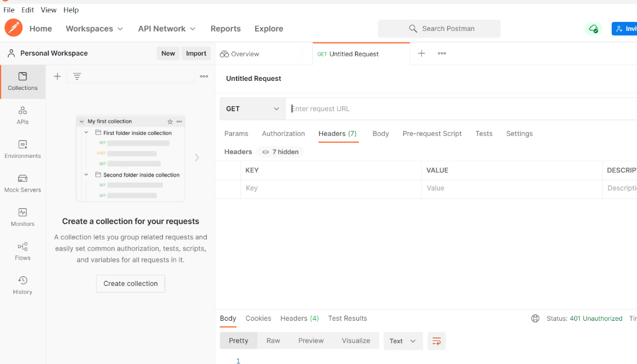Open the Tests tab
The image size is (637, 364).
click(x=484, y=134)
